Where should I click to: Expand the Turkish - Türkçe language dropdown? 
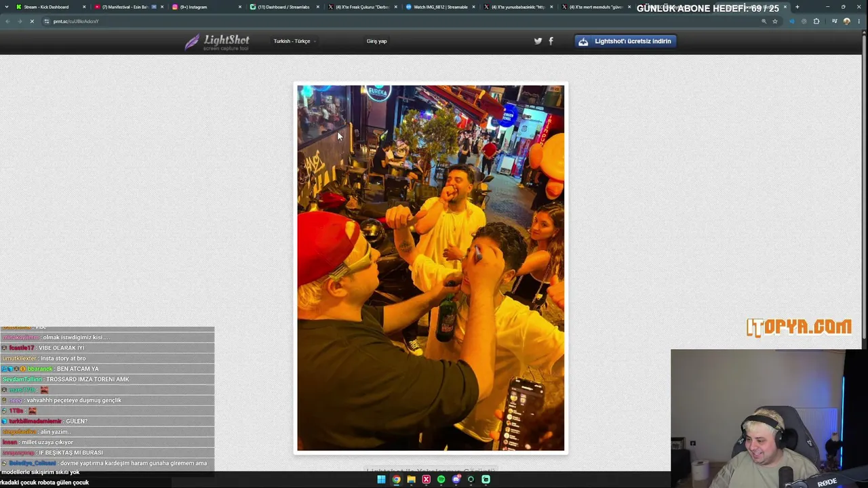pyautogui.click(x=294, y=41)
